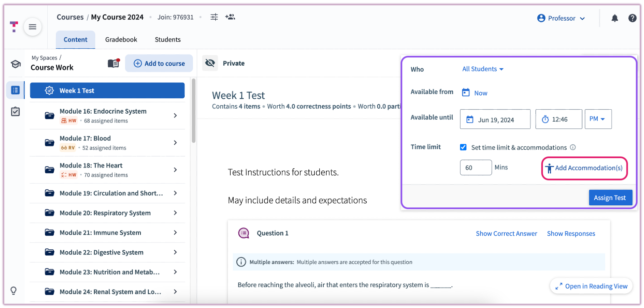Screen dimensions: 644x308
Task: Expand Module 19: Circulation chevron
Action: pos(175,193)
